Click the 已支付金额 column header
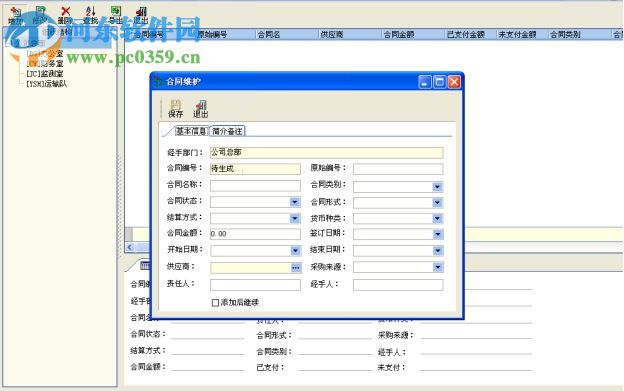624x391 pixels. (x=470, y=35)
